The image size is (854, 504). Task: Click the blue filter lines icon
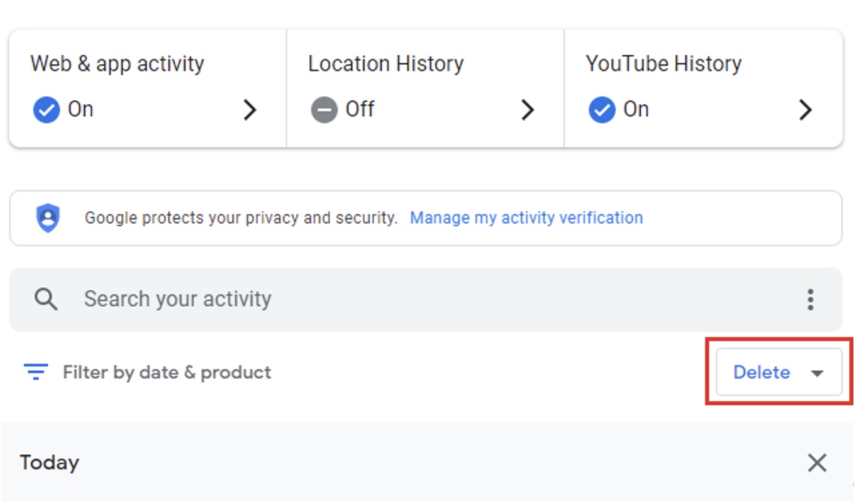[36, 372]
